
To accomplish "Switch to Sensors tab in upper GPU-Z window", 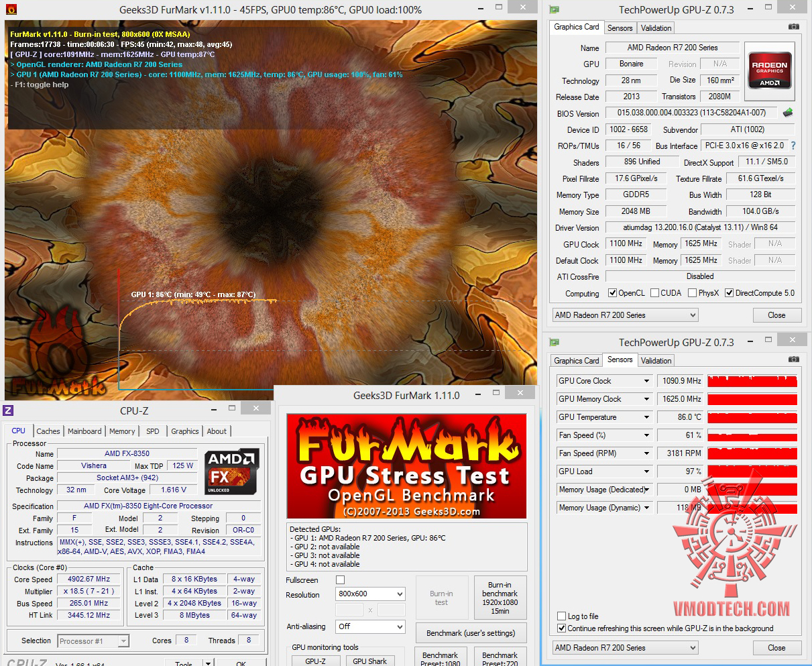I will coord(620,28).
